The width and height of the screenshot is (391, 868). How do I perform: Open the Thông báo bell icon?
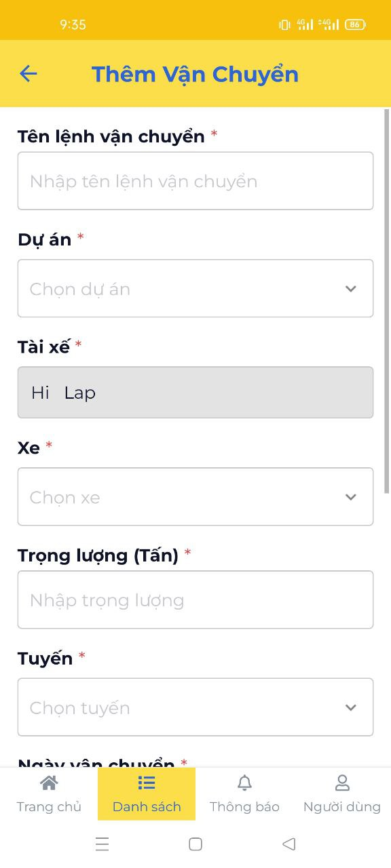pos(244,783)
